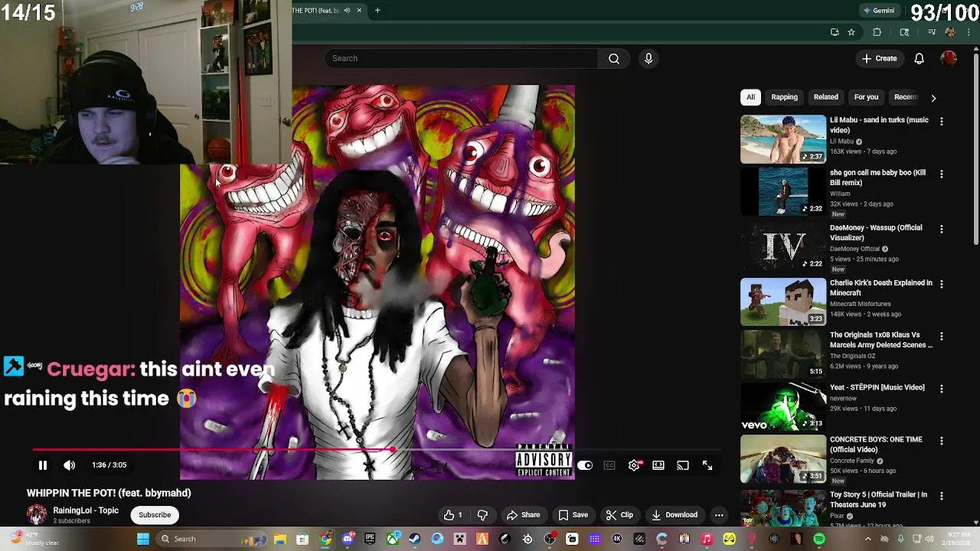The height and width of the screenshot is (551, 980).
Task: Activate voice search microphone icon
Action: [648, 58]
